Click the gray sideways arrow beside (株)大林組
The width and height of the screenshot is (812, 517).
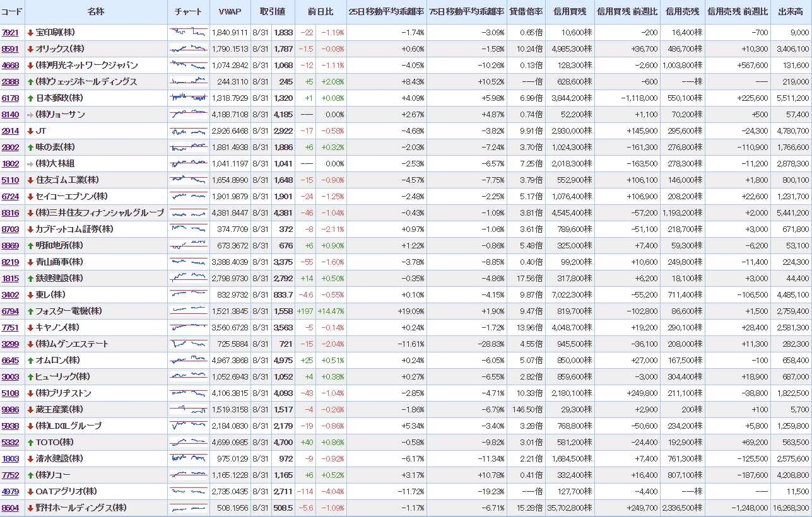click(x=30, y=164)
